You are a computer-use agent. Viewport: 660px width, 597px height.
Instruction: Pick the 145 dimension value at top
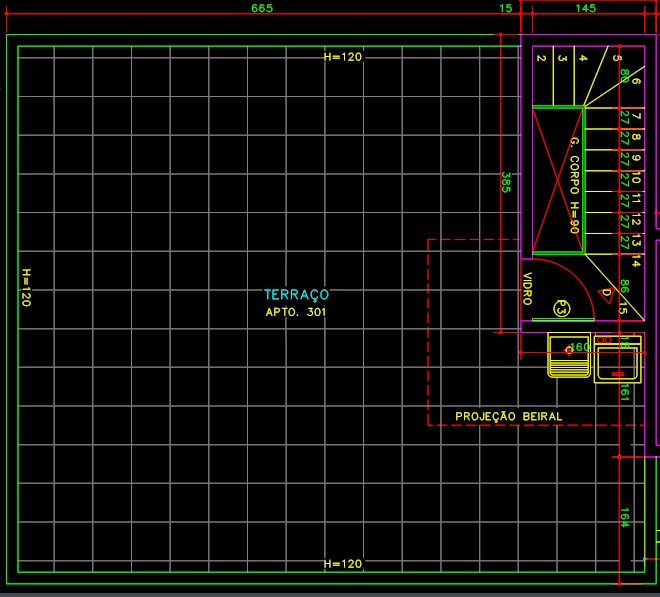585,8
